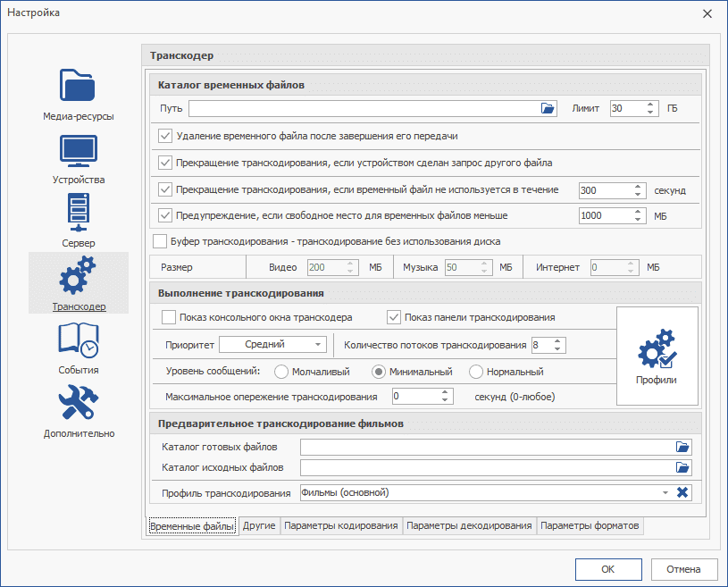Select the Транскодер gears icon
Screen dimensions: 728x587
[78, 276]
